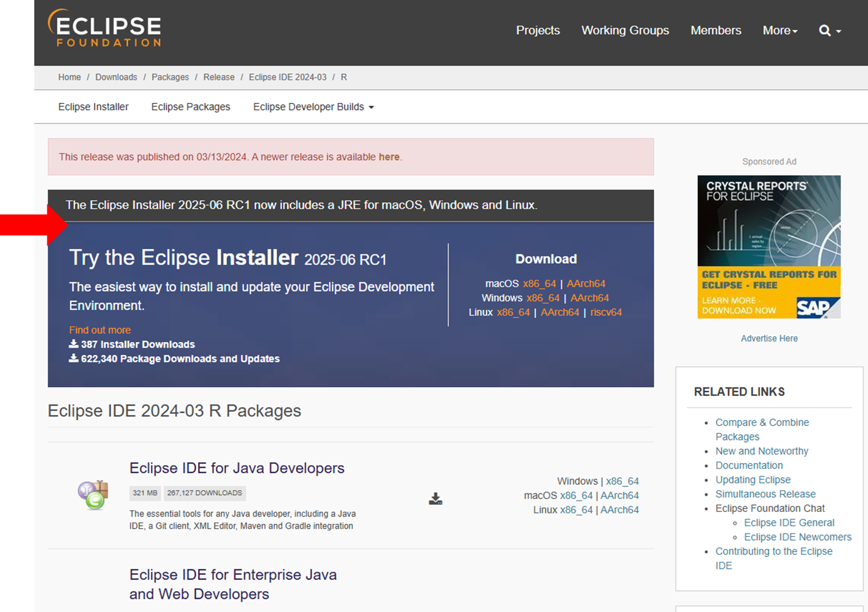Click the '267,127 DOWNLOADS' badge
The width and height of the screenshot is (868, 612).
205,493
